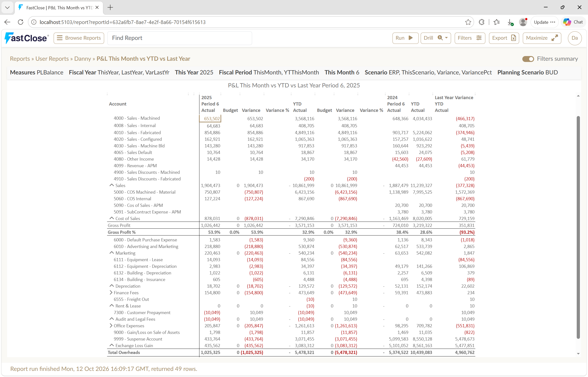Image resolution: width=588 pixels, height=377 pixels.
Task: Focus the Find Report search field
Action: (180, 38)
